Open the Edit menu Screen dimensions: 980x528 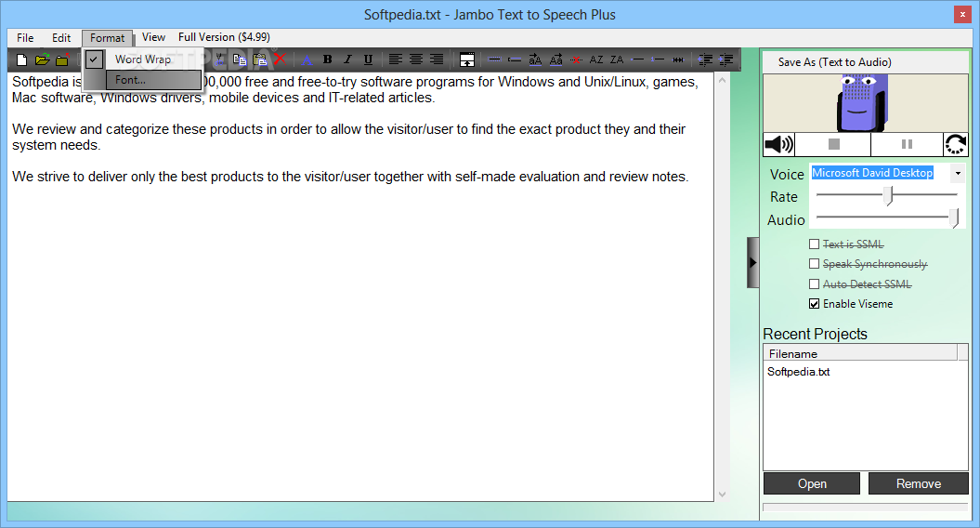pos(61,37)
